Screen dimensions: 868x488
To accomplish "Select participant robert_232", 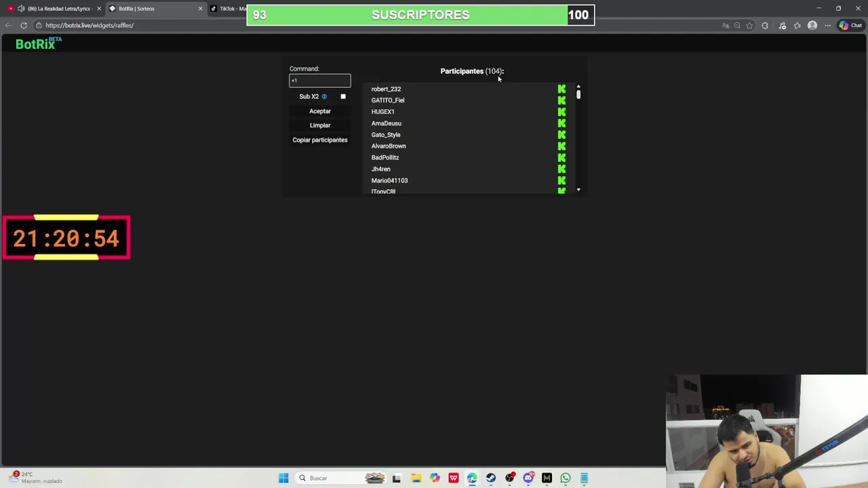I will click(x=386, y=89).
